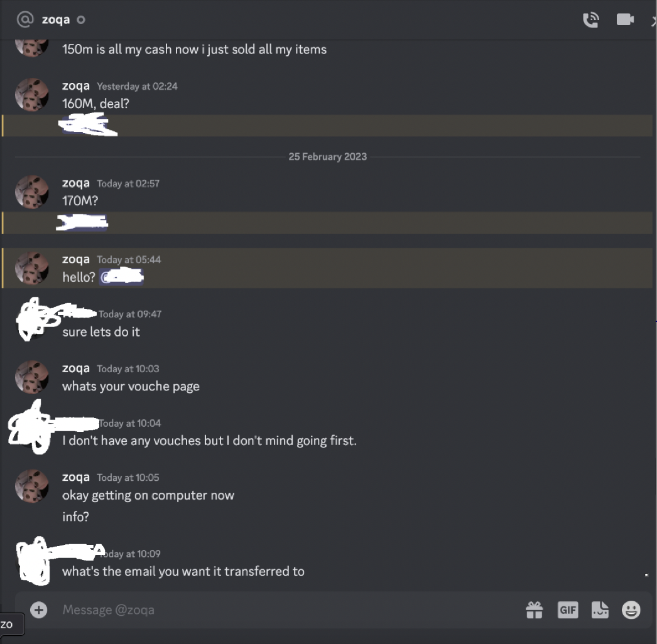Viewport: 657px width, 644px height.
Task: Click the zoqa title in the header
Action: (x=56, y=19)
